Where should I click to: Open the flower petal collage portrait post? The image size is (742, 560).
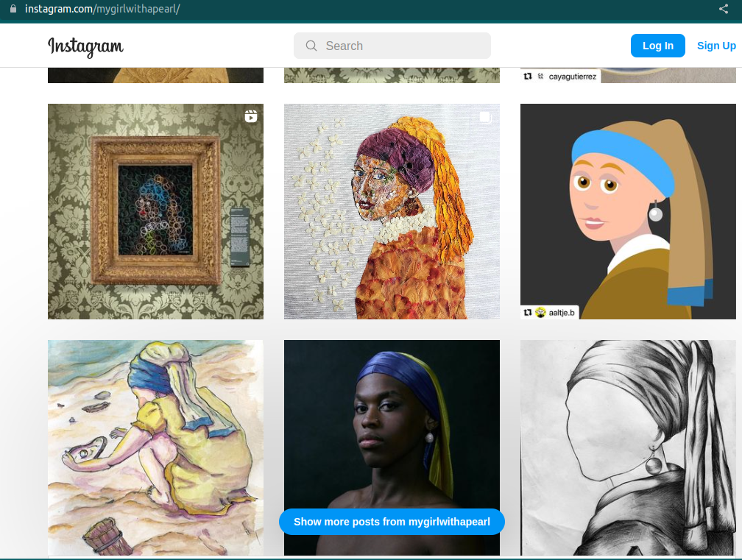392,211
